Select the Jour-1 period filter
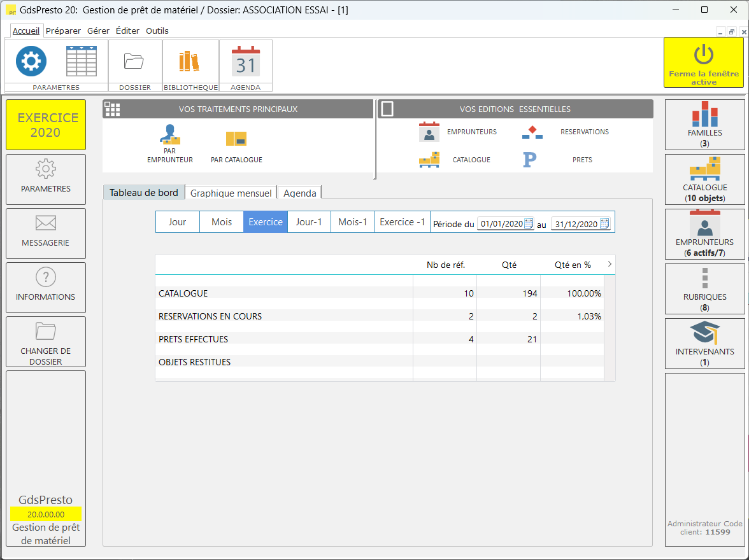This screenshot has height=560, width=749. point(309,222)
